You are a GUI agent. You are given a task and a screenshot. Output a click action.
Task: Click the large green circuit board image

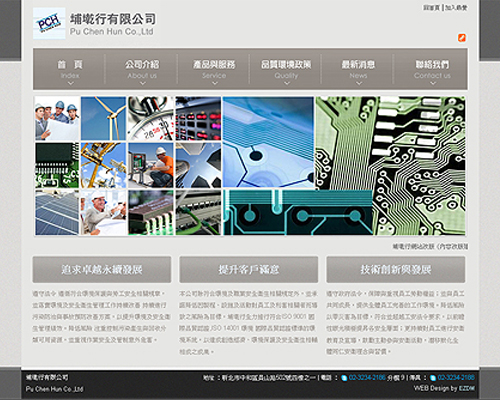click(390, 166)
